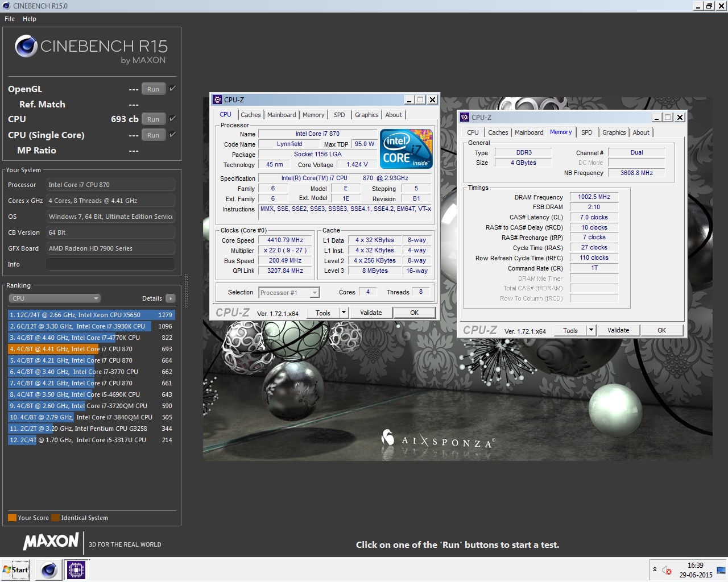This screenshot has height=582, width=728.
Task: Toggle the CPU (Single Core) checkbox
Action: tap(172, 135)
